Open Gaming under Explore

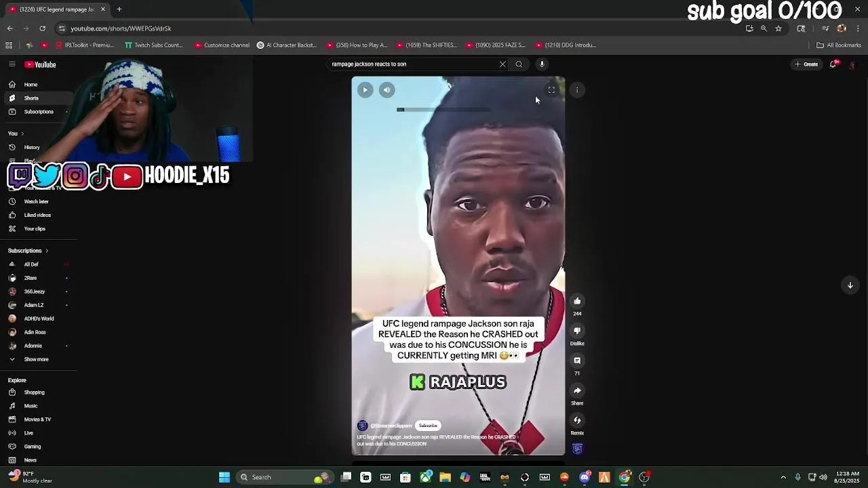[37, 447]
